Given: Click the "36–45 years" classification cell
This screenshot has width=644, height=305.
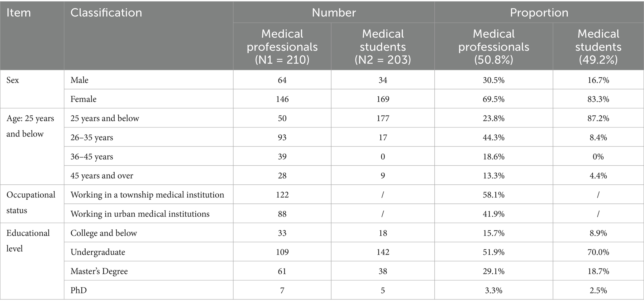Looking at the screenshot, I should (92, 156).
